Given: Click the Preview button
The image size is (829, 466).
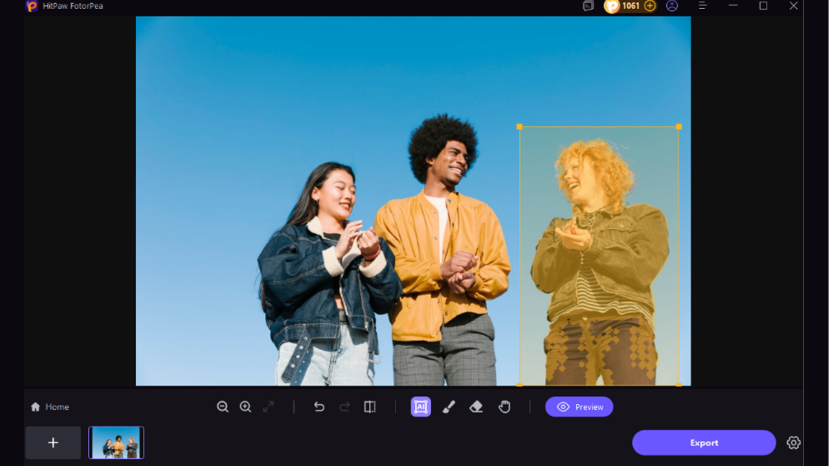Looking at the screenshot, I should coord(579,407).
